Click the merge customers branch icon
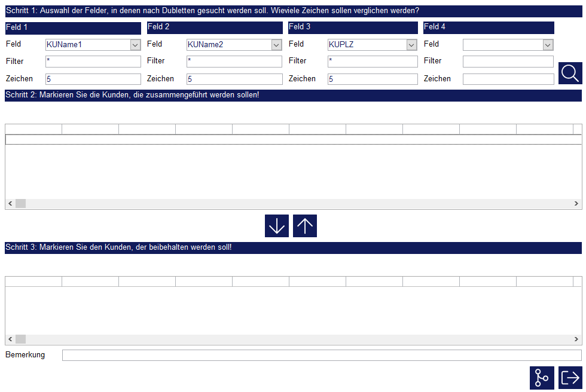This screenshot has height=392, width=586. 542,378
